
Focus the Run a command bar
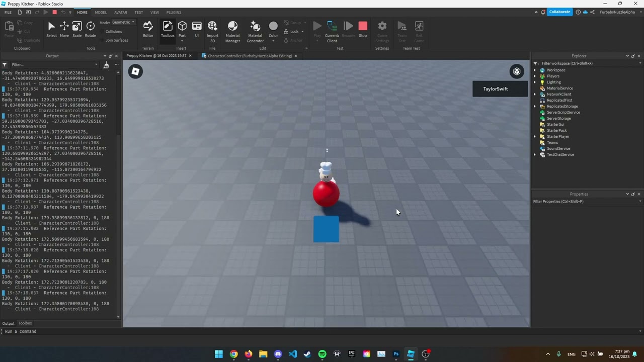point(322,331)
